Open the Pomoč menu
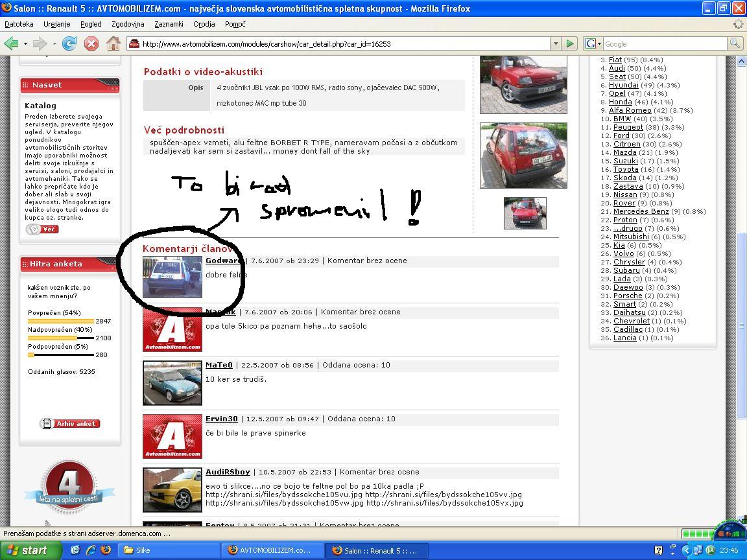 pos(235,24)
